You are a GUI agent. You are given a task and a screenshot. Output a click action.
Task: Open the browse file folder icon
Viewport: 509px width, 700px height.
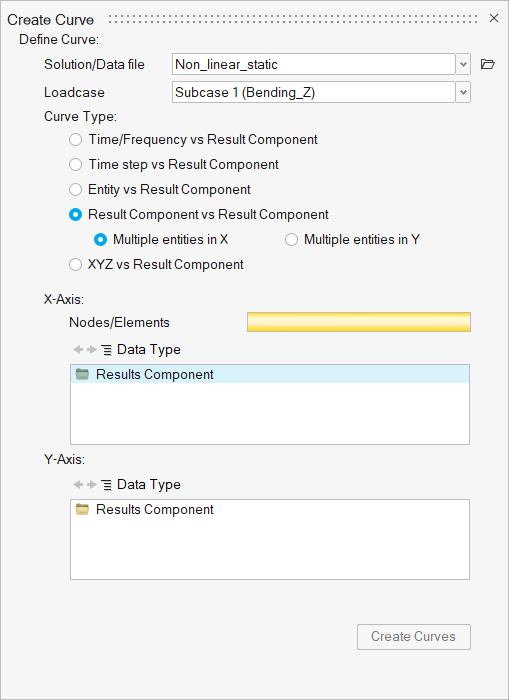pos(488,64)
